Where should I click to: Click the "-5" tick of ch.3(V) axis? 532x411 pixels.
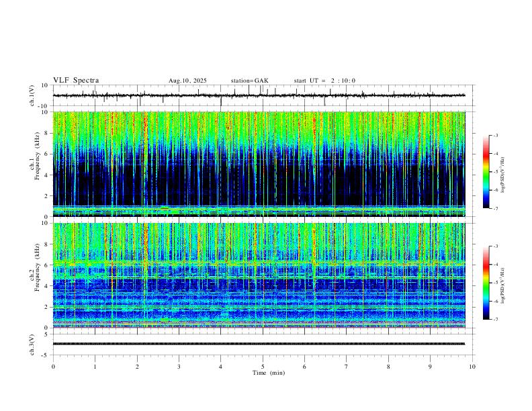point(46,355)
